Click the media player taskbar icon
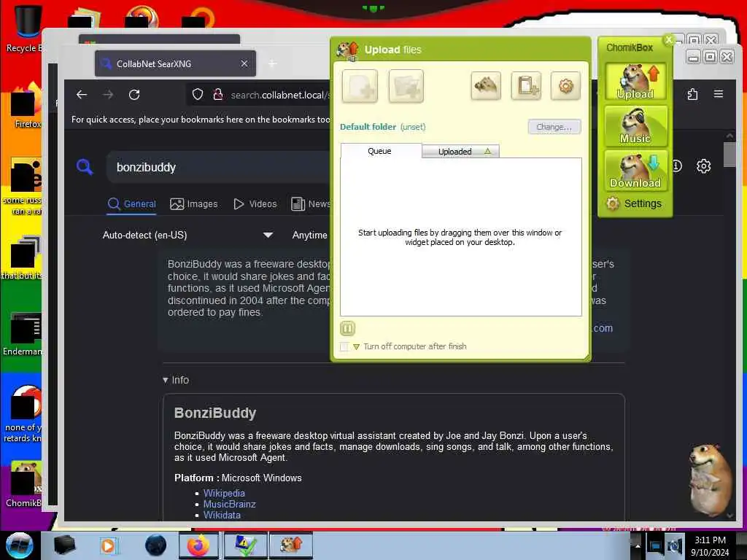 click(109, 545)
